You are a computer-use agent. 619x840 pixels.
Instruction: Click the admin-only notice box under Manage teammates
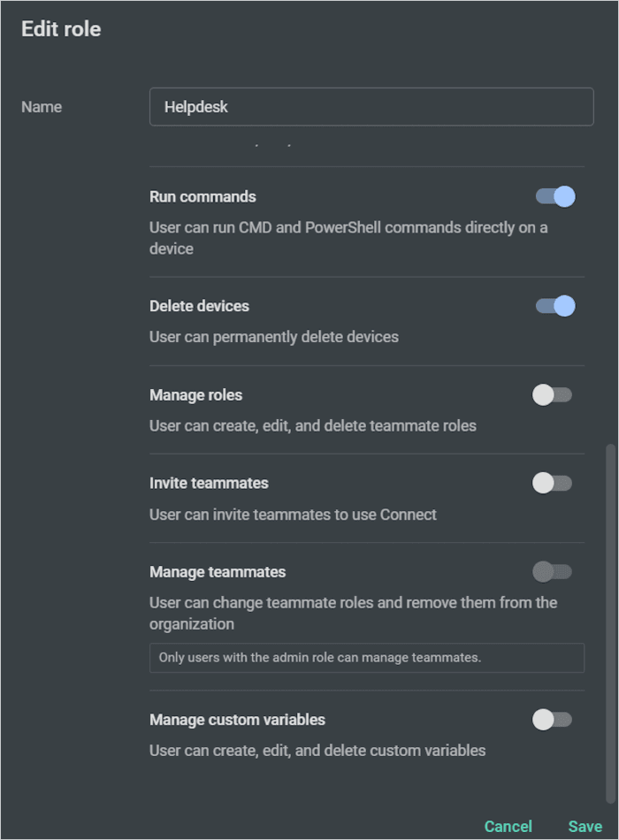[x=366, y=657]
